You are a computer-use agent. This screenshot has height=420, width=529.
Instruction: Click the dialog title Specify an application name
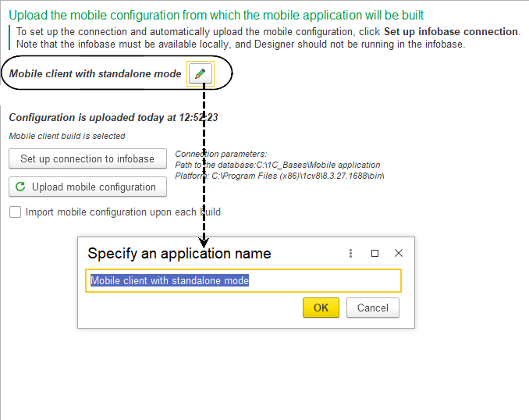(x=179, y=254)
